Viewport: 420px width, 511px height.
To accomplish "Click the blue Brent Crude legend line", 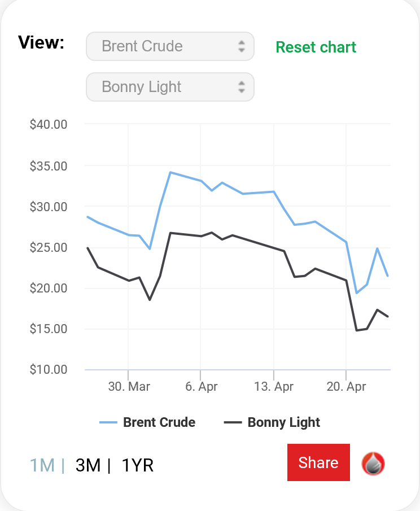I will click(108, 422).
